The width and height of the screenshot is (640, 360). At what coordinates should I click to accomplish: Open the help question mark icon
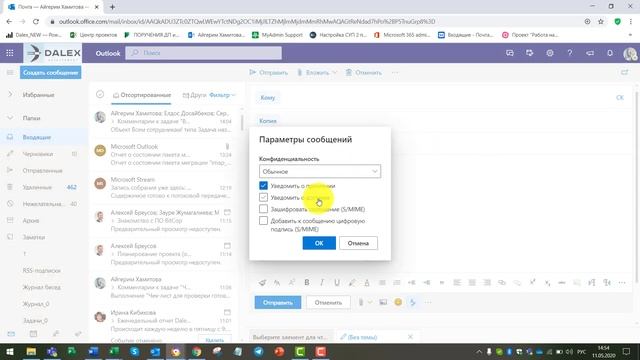570,53
